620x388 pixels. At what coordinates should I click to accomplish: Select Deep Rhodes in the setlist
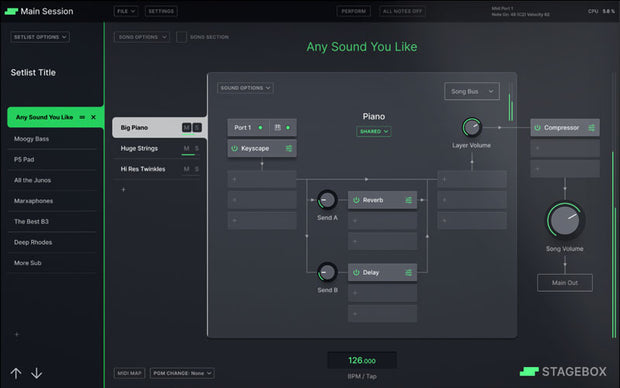tap(52, 242)
